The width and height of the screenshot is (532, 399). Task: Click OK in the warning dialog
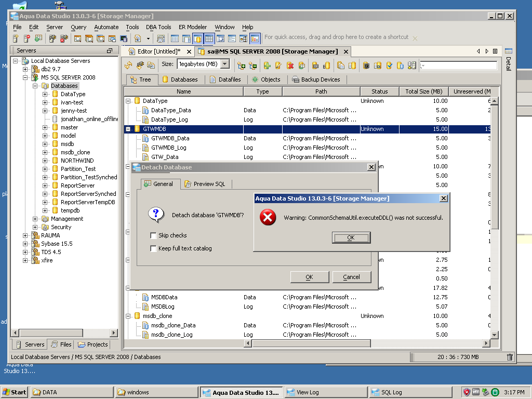click(351, 237)
